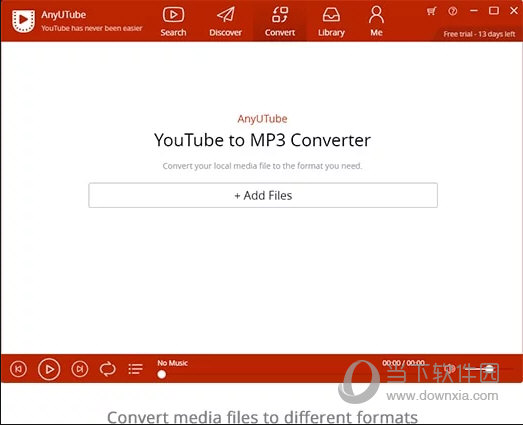
Task: Click the Convert your local media file description
Action: coord(263,166)
